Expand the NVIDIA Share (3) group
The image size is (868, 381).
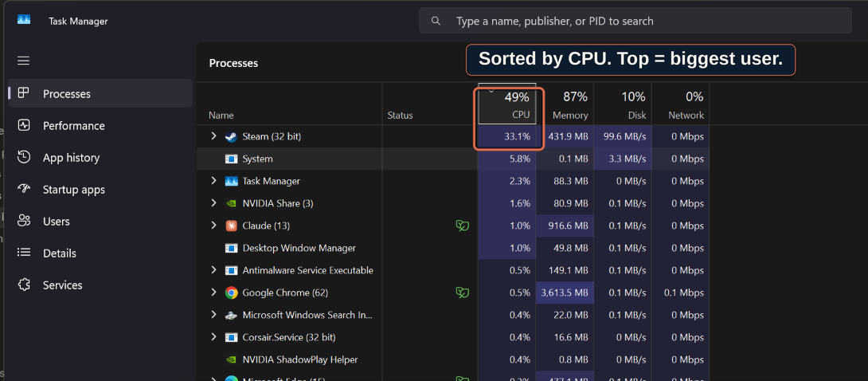pos(213,203)
